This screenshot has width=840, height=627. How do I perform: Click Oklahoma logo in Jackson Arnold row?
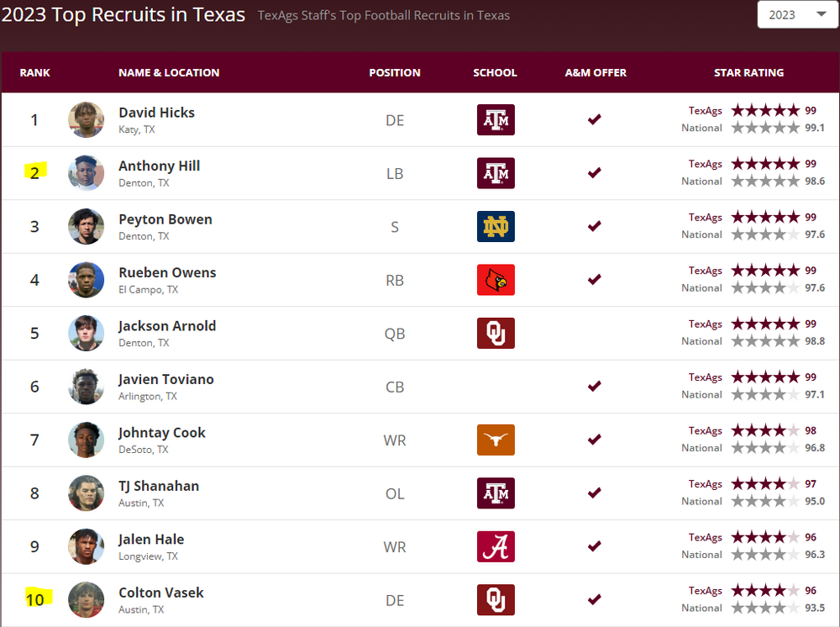[x=496, y=334]
